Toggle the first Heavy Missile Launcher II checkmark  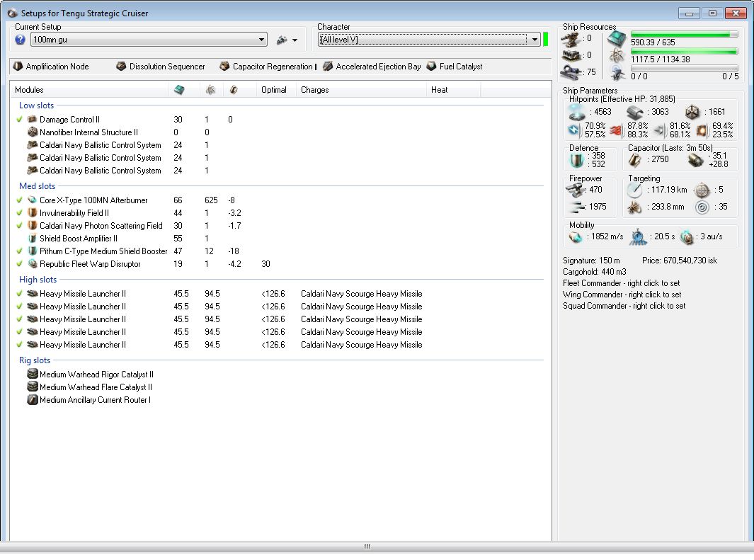tap(20, 294)
